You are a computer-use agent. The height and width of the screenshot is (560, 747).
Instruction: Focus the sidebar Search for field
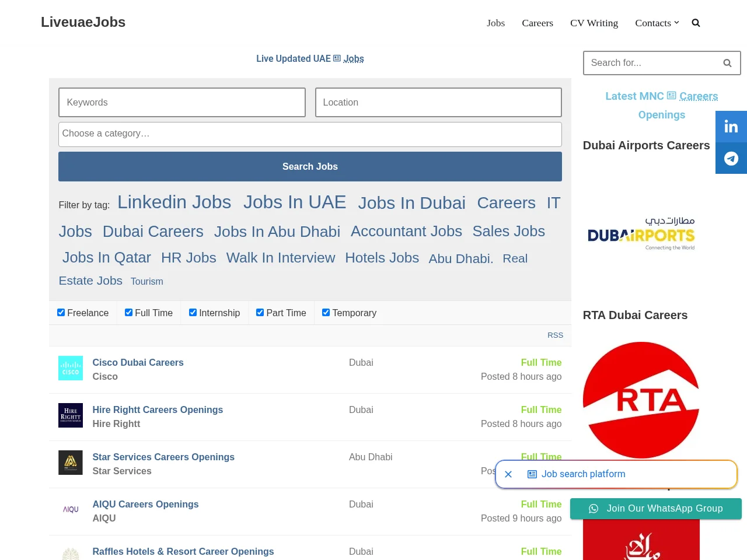click(x=651, y=63)
